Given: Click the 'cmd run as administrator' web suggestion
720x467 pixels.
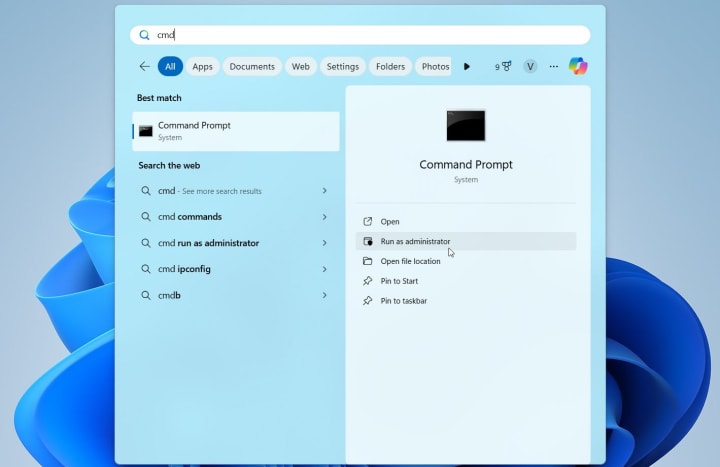Looking at the screenshot, I should click(236, 243).
